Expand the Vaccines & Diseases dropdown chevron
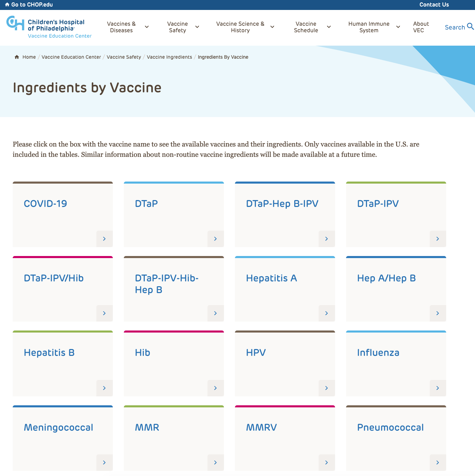475x476 pixels. (x=147, y=27)
